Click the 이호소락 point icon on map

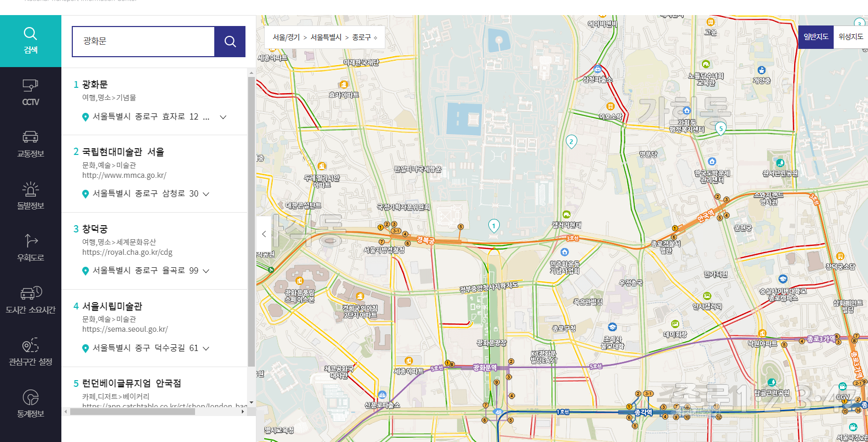[611, 107]
